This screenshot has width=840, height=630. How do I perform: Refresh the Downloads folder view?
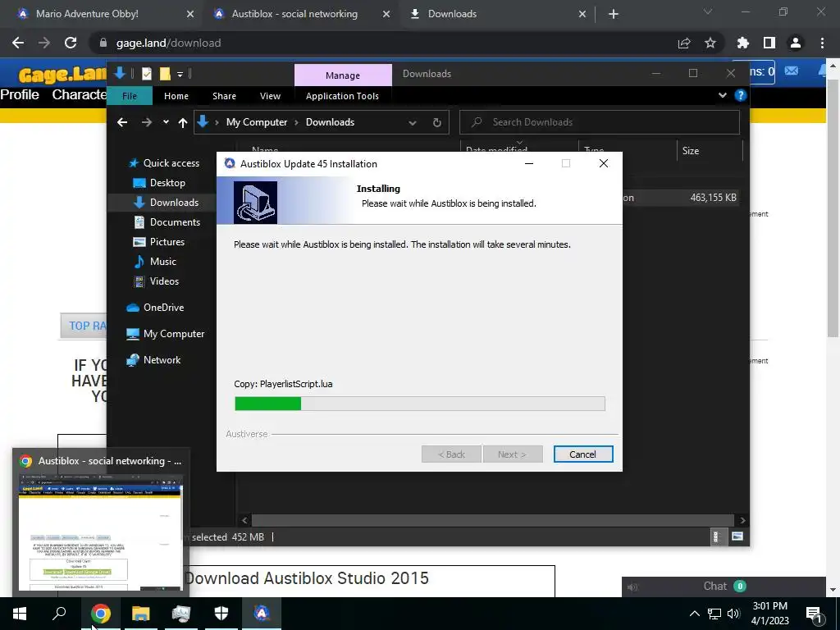coord(437,123)
